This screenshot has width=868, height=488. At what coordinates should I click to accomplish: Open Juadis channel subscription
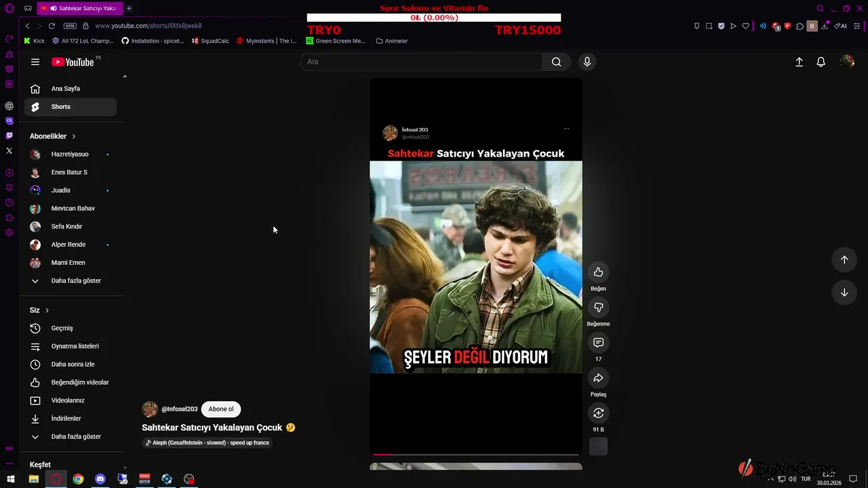[71, 190]
